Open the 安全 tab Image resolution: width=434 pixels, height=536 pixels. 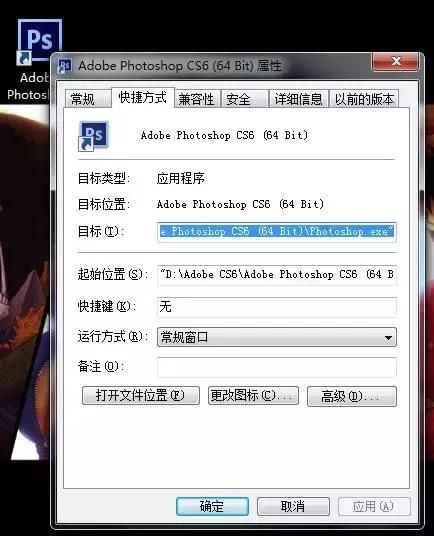(244, 99)
